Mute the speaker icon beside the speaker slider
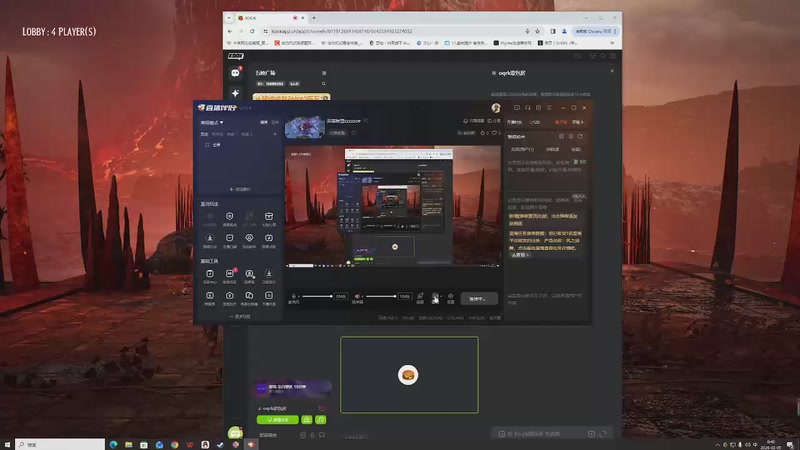Screen dimensions: 800x450 click(x=357, y=296)
